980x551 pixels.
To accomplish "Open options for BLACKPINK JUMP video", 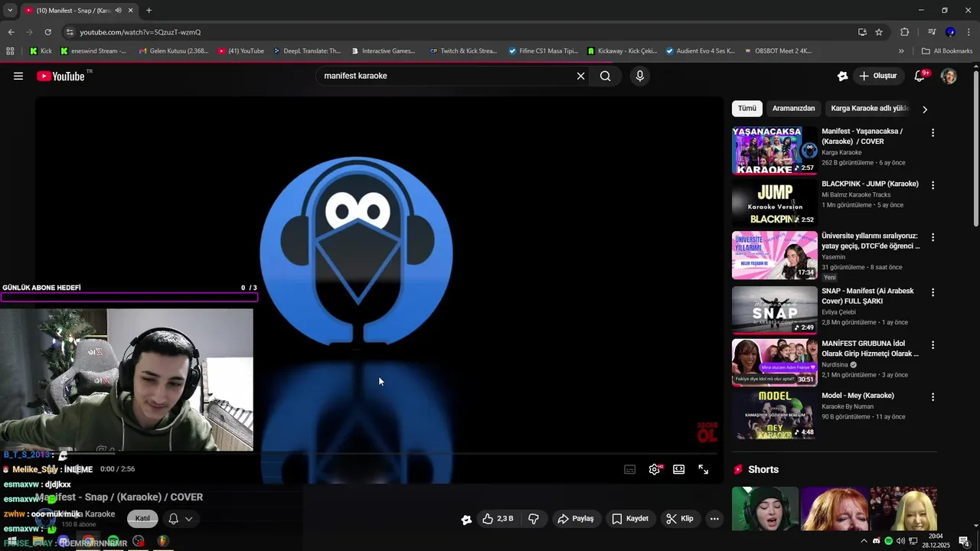I will 933,184.
